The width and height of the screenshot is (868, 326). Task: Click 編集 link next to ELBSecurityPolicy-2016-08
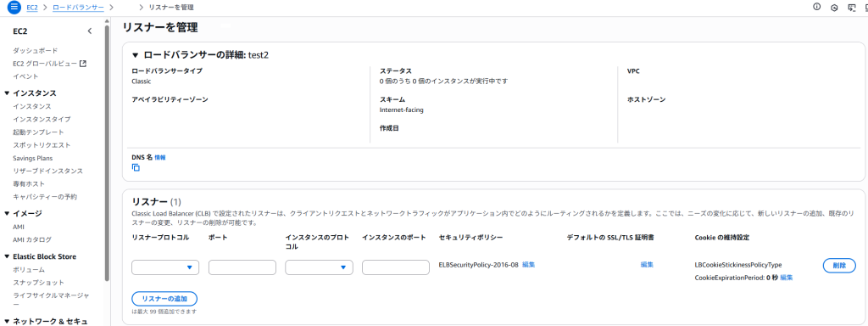(529, 265)
